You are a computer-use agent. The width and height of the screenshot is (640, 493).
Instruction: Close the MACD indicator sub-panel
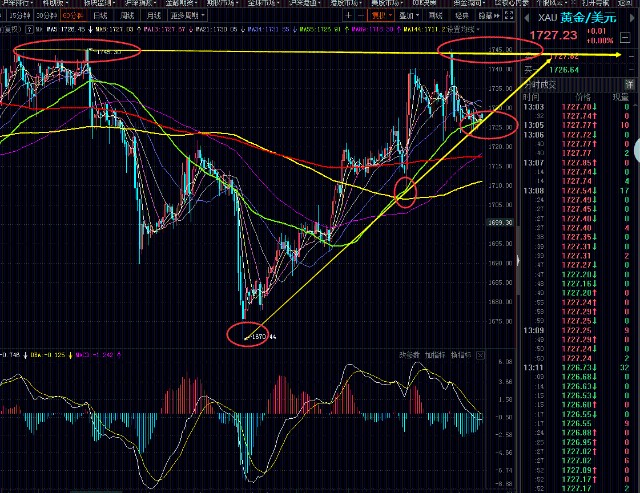point(480,355)
